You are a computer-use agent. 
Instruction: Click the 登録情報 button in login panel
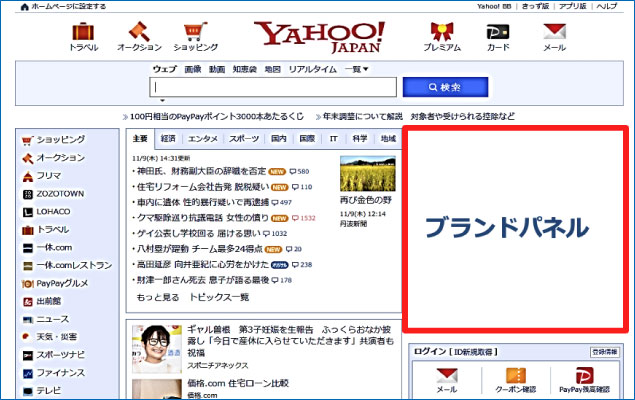(605, 352)
